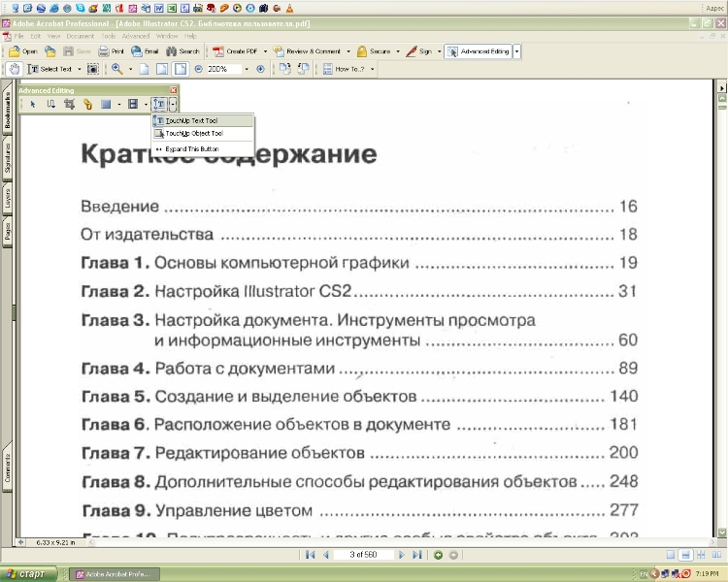This screenshot has width=728, height=582.
Task: Switch to single page layout
Action: pyautogui.click(x=671, y=555)
